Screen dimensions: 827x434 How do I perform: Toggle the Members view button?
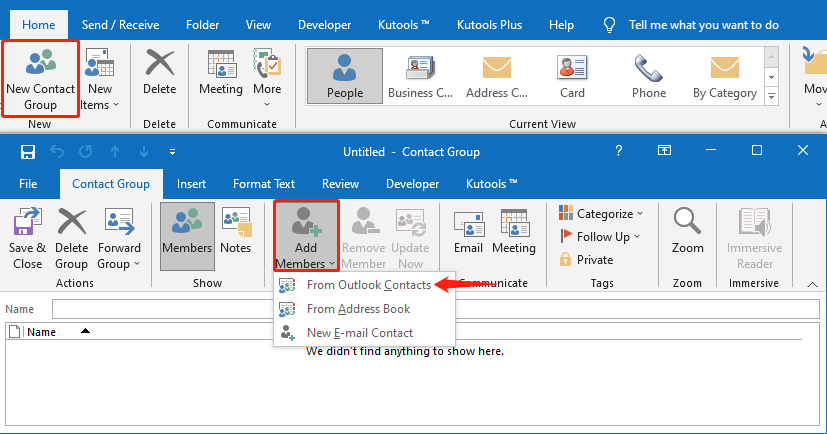(x=187, y=231)
